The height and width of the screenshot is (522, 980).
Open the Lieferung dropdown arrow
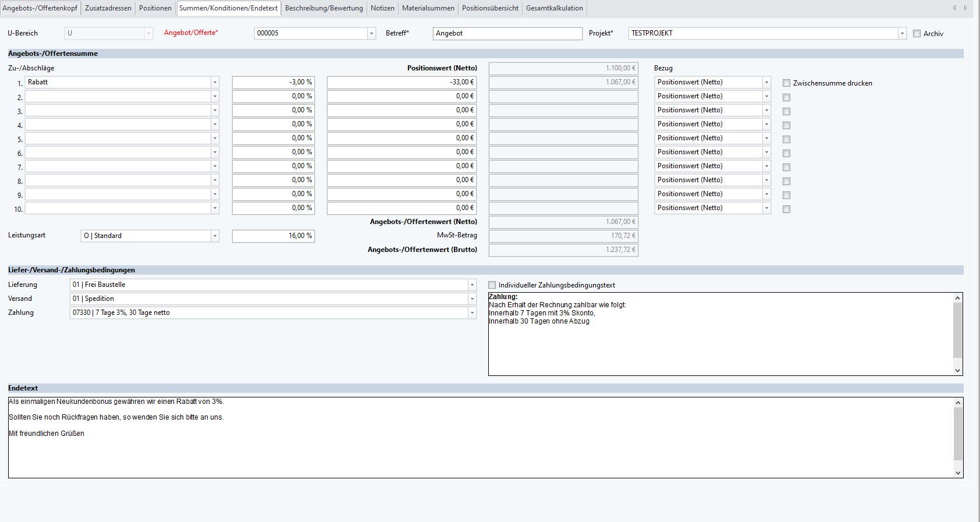[x=471, y=285]
